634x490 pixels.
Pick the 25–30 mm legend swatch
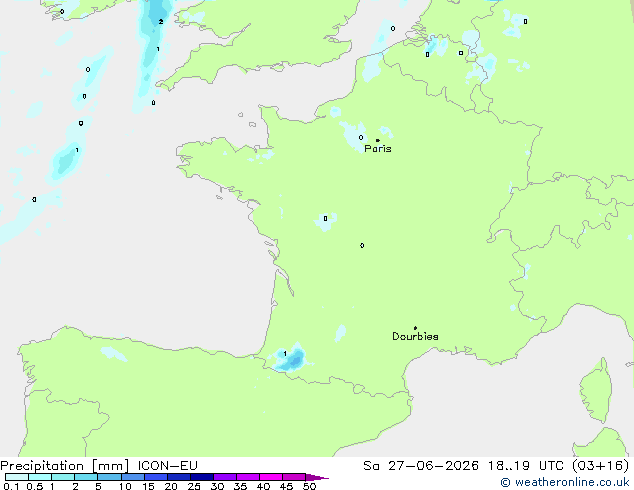(202, 477)
